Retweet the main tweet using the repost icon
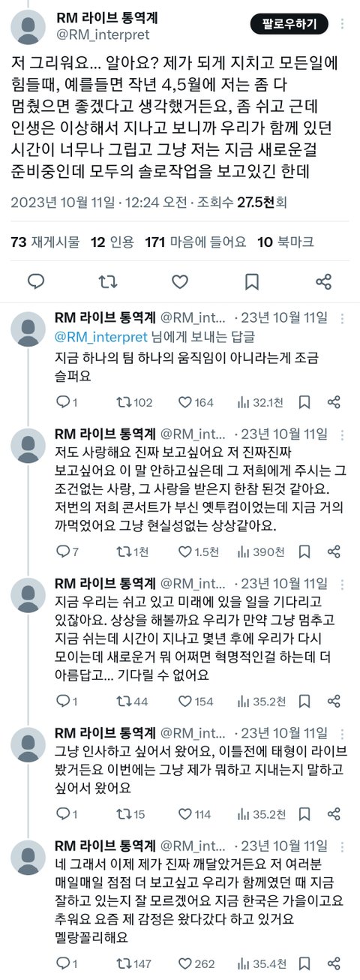This screenshot has height=980, width=360. pyautogui.click(x=108, y=281)
